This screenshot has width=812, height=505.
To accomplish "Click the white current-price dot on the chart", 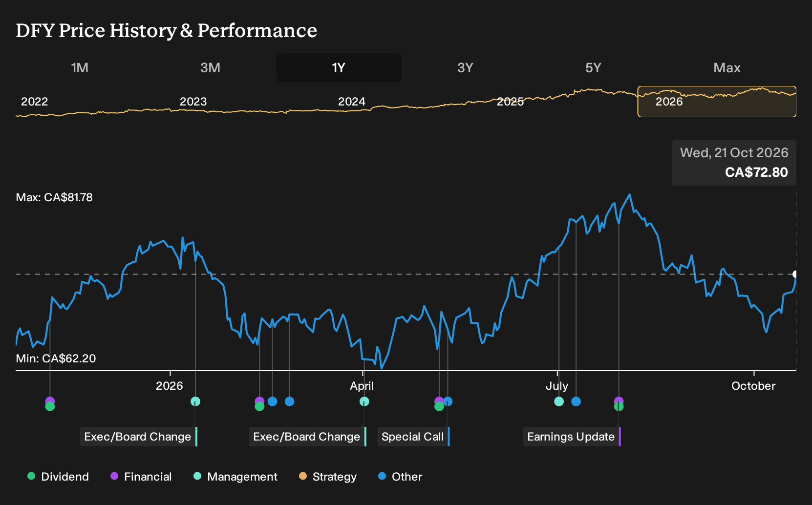I will pos(796,274).
